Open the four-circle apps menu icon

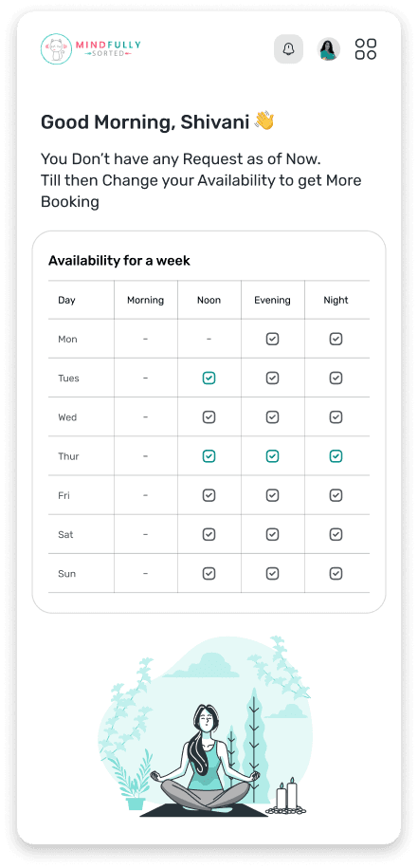[366, 48]
